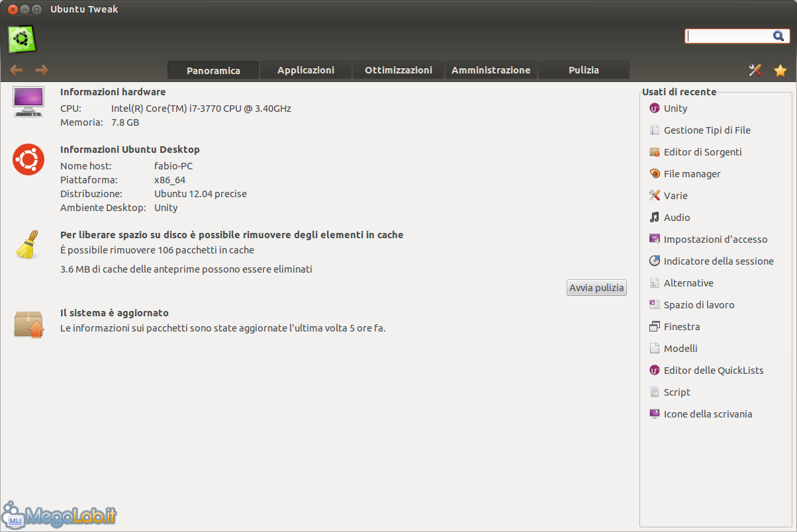Click the Alternative icon
The height and width of the screenshot is (532, 797).
655,283
